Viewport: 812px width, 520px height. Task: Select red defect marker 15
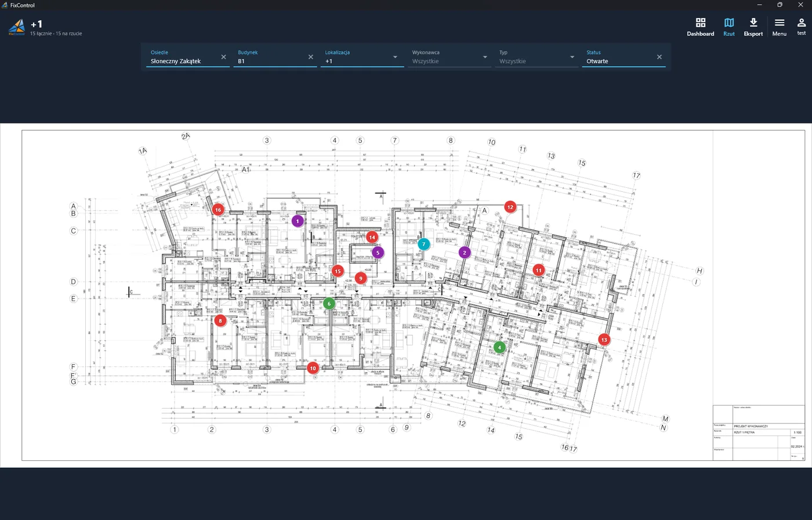[x=338, y=271]
